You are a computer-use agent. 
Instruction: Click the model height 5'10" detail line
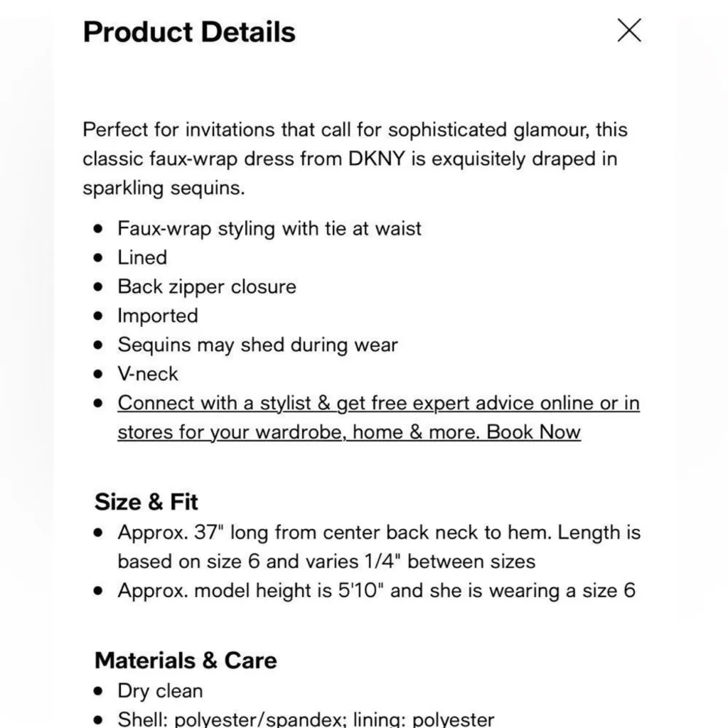(x=376, y=591)
